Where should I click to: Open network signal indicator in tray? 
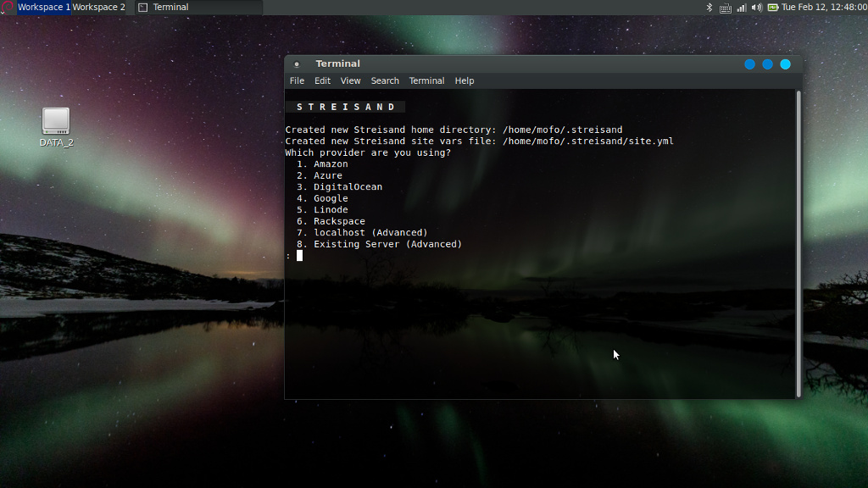(741, 8)
